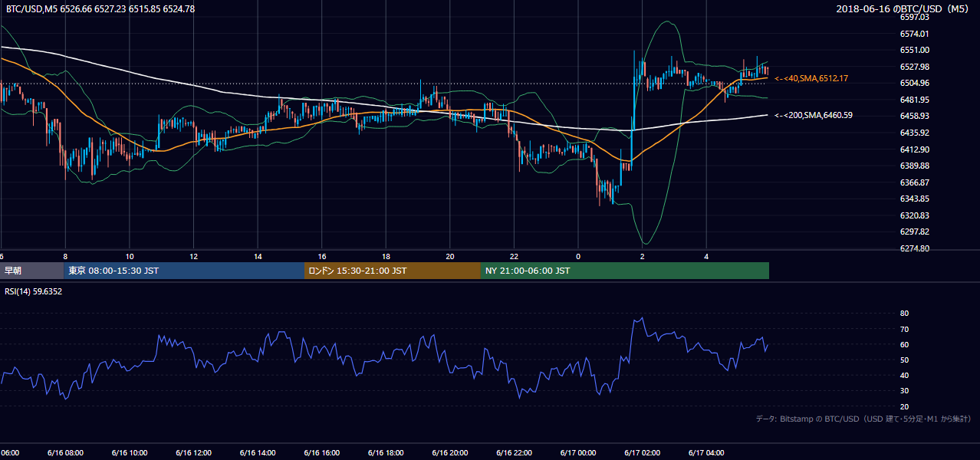Click RSI axis level 30
The image size is (980, 460).
tap(904, 390)
